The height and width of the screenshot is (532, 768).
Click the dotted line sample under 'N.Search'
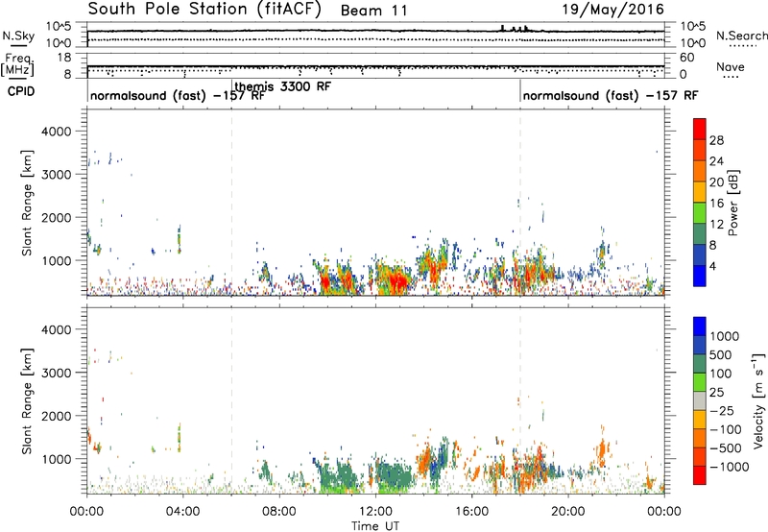[x=742, y=46]
